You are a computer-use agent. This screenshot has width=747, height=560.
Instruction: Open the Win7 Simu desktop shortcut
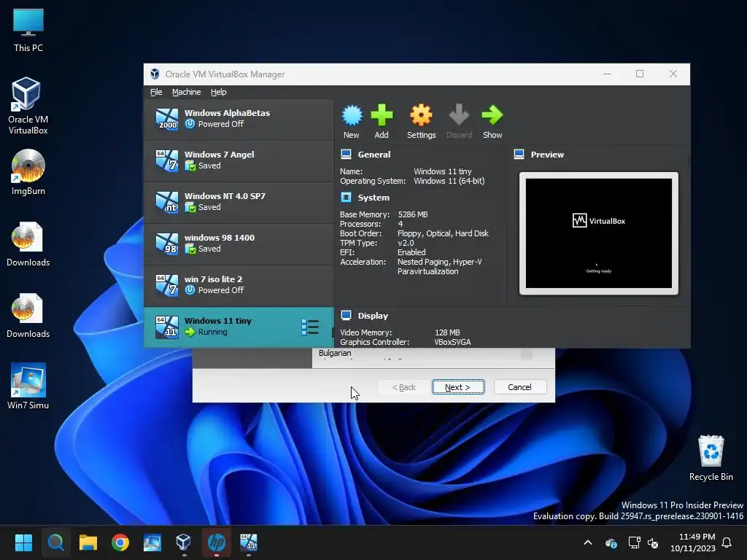(x=28, y=386)
